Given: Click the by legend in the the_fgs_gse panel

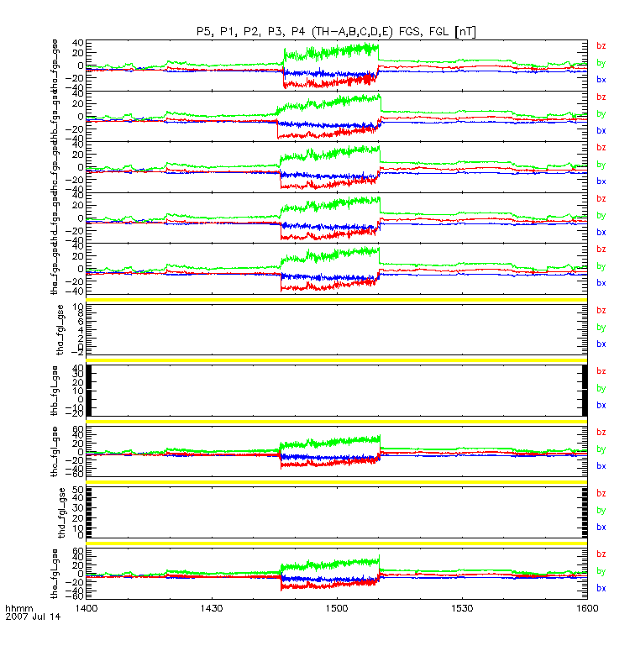Looking at the screenshot, I should pyautogui.click(x=601, y=266).
